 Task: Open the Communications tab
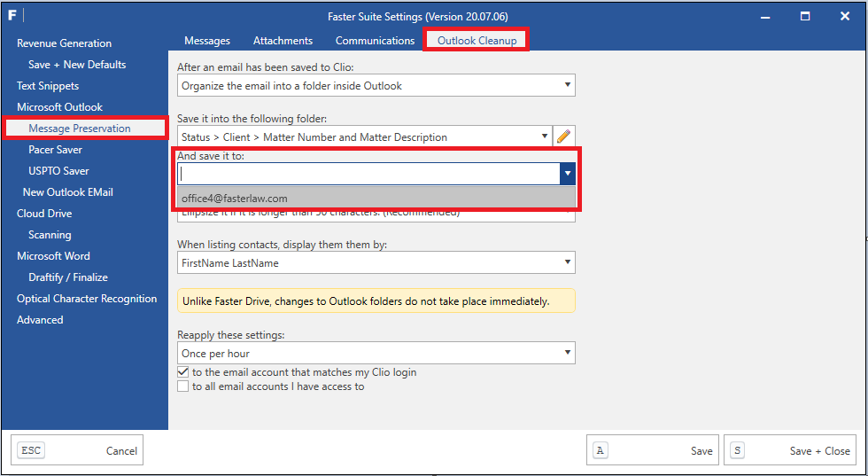375,41
